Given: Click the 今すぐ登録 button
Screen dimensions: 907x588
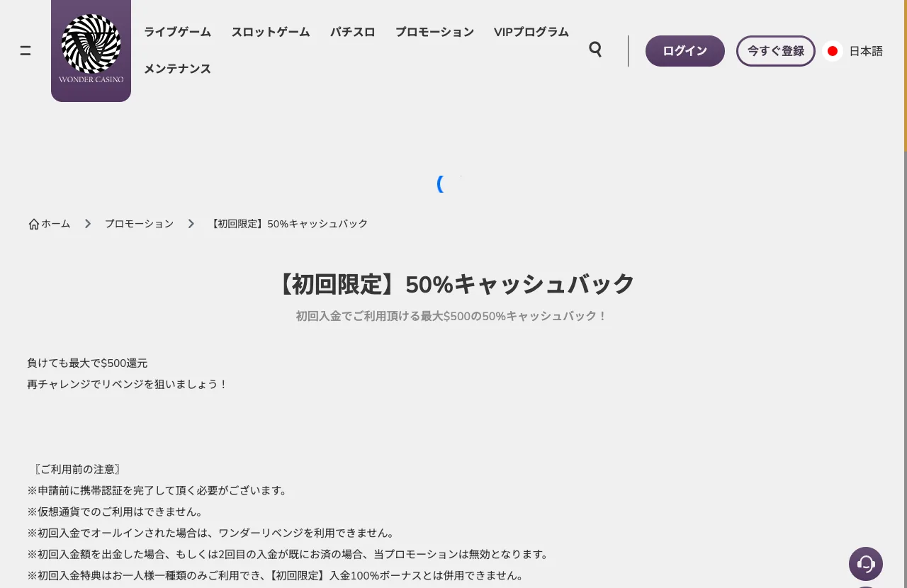Looking at the screenshot, I should (776, 51).
